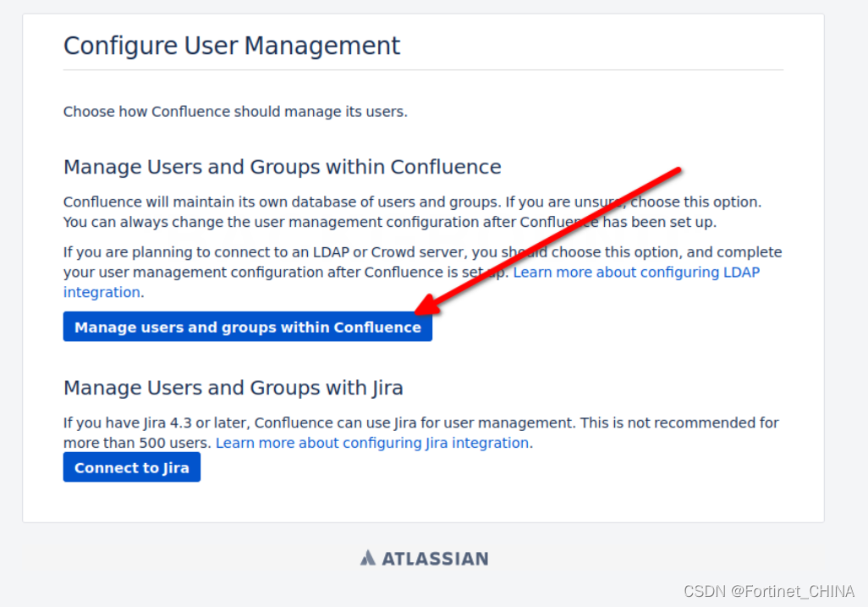Click the Manage Users and Groups within Confluence heading
Screen dimensions: 868x607
282,167
